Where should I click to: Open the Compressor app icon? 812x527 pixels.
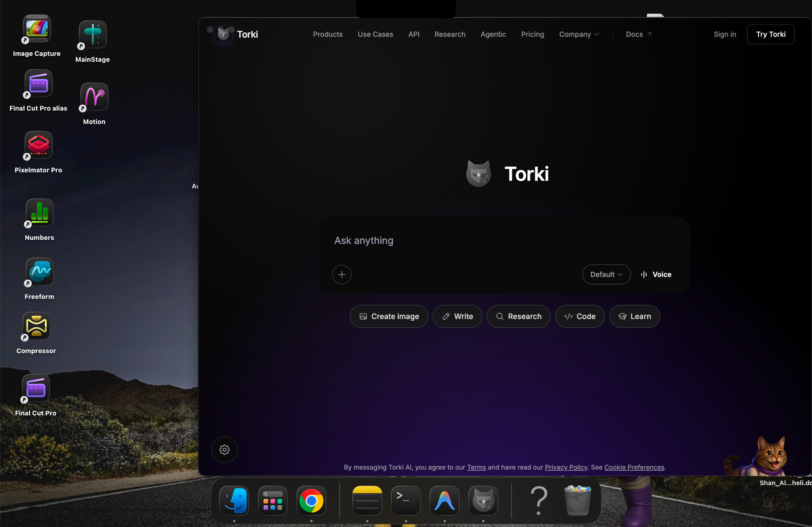(36, 326)
